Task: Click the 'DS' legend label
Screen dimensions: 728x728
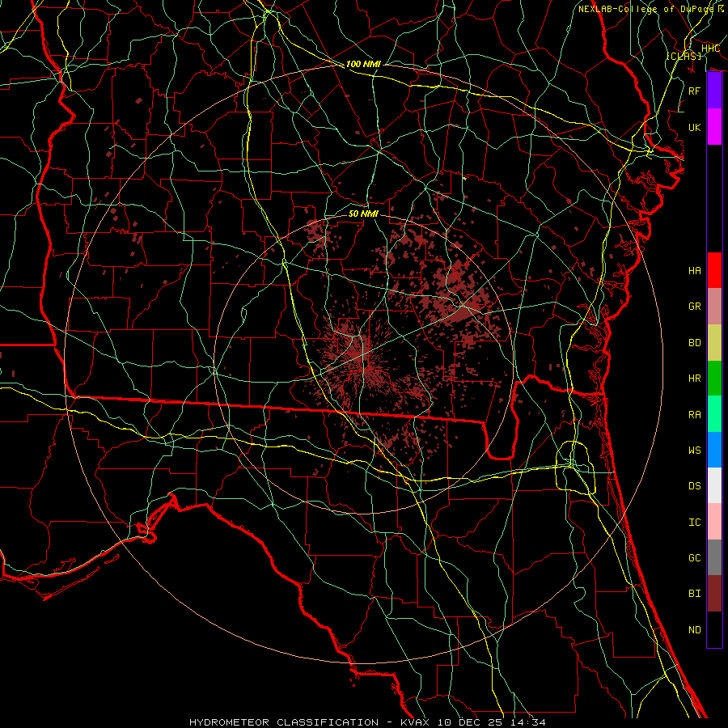Action: tap(695, 486)
